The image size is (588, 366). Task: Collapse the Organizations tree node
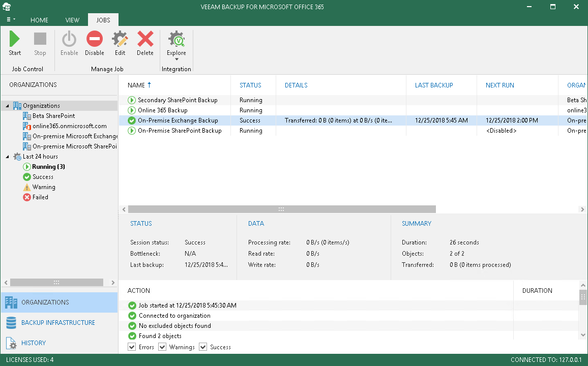[x=7, y=106]
